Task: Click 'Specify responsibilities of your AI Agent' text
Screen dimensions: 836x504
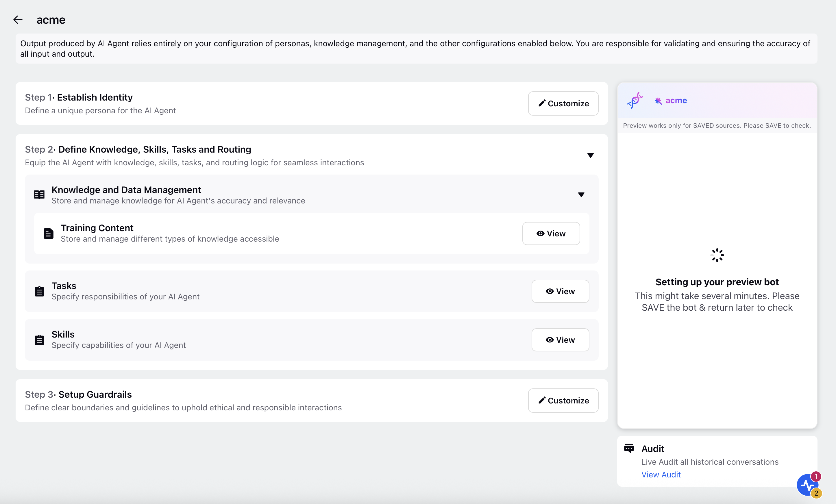Action: pos(125,297)
